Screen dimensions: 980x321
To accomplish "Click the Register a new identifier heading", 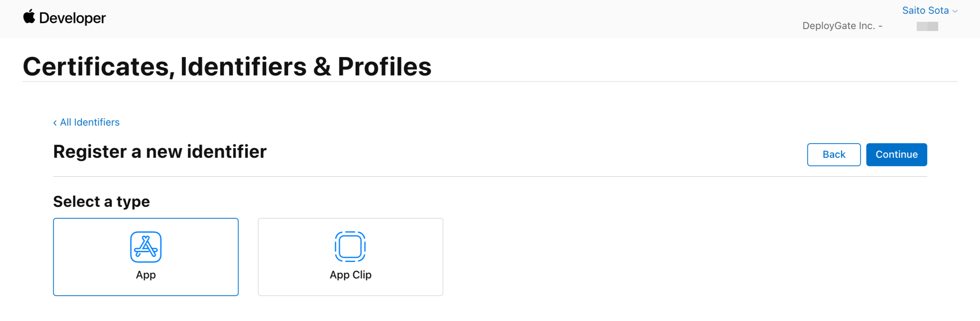I will point(159,151).
